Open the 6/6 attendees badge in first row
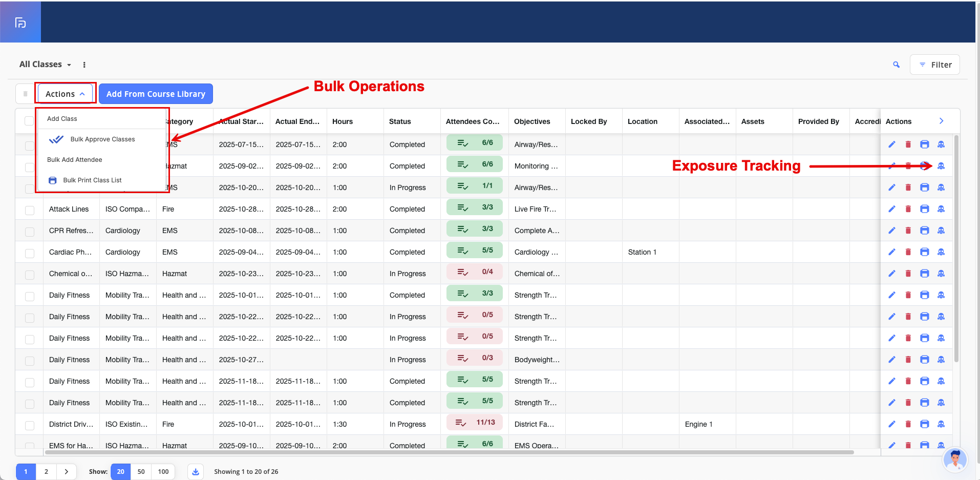Screen dimensions: 980x480 [474, 143]
